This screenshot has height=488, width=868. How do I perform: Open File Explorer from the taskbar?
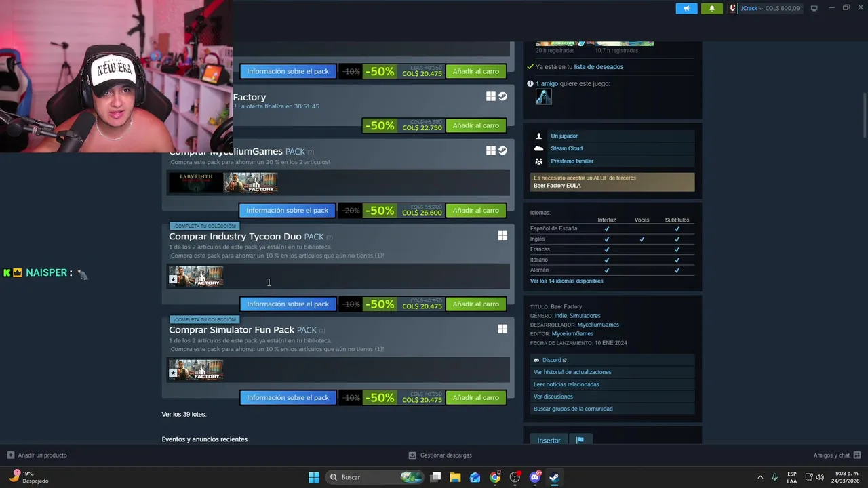coord(455,477)
